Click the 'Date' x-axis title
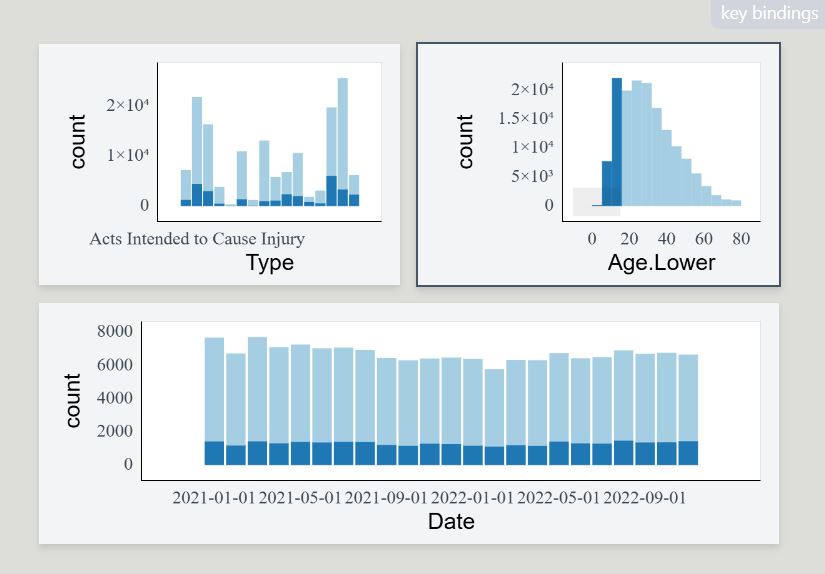This screenshot has height=574, width=825. 451,521
